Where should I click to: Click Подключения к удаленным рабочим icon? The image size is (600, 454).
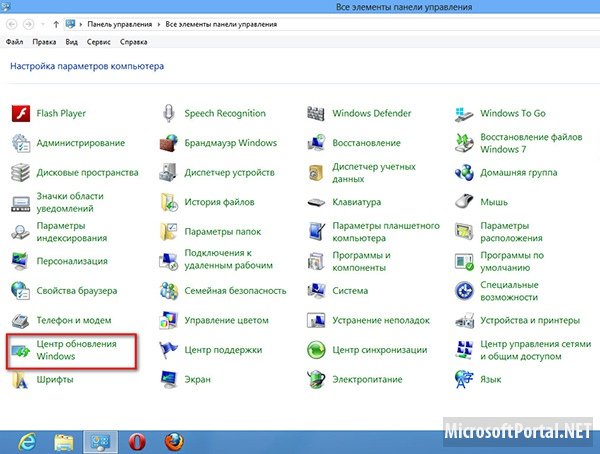[x=168, y=261]
